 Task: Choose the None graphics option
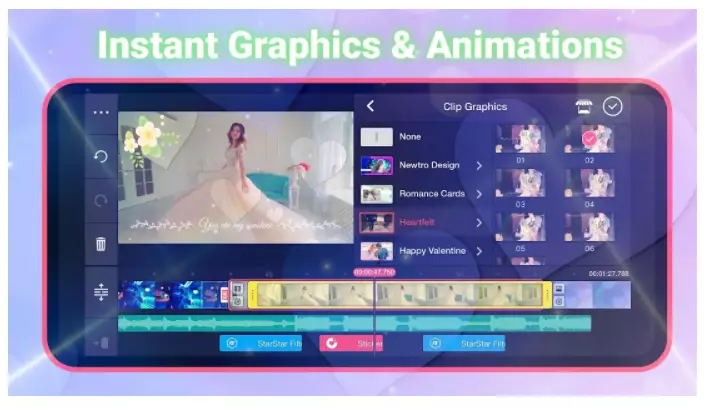[410, 137]
